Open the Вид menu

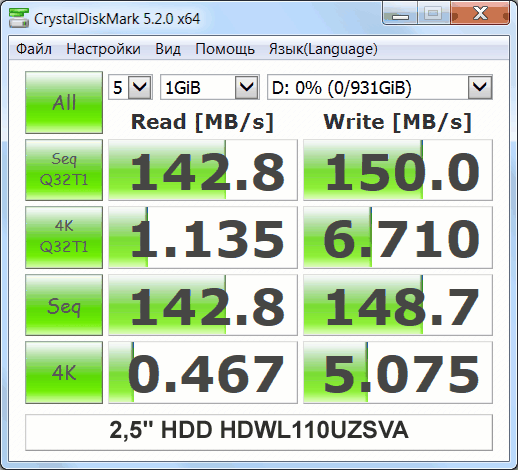pos(168,49)
